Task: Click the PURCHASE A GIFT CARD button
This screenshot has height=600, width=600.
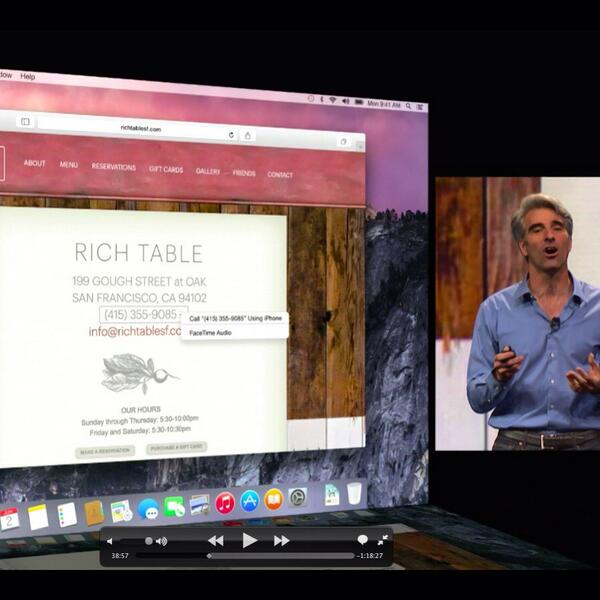Action: click(x=176, y=448)
